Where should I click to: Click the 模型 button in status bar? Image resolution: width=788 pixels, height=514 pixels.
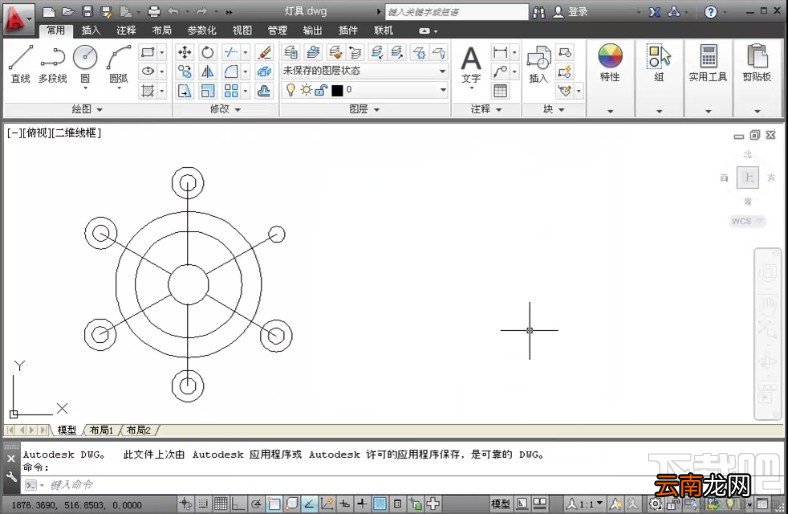coord(501,503)
